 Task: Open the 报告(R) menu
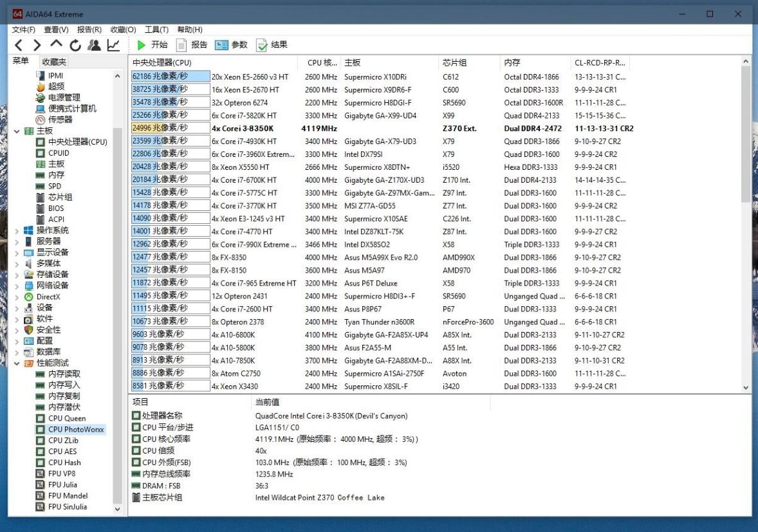[89, 30]
